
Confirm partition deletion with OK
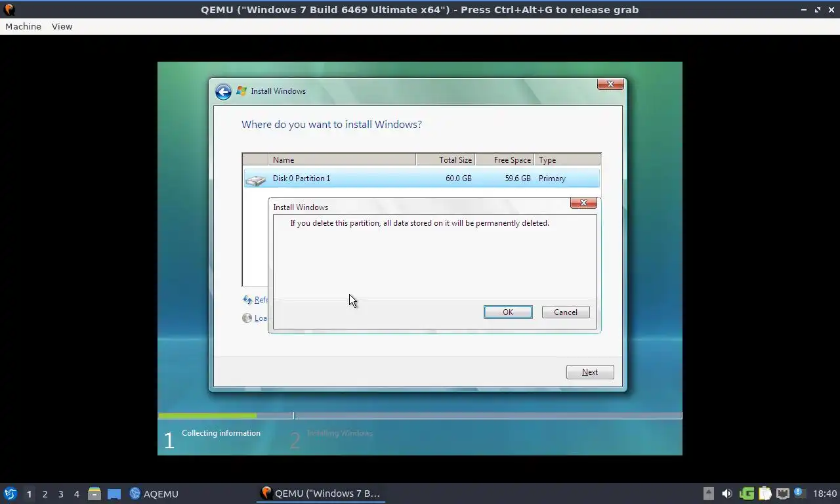tap(508, 312)
